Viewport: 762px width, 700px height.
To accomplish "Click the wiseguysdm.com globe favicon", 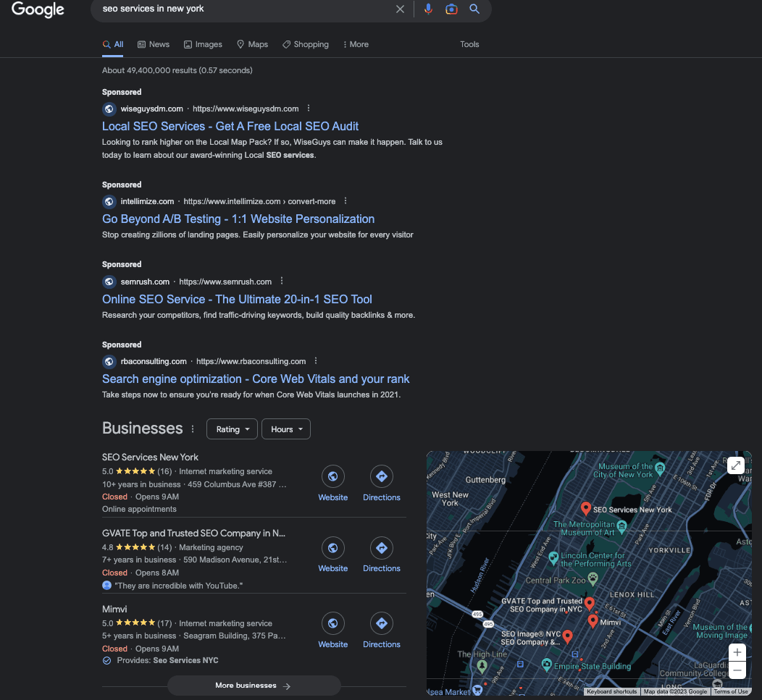I will coord(109,109).
